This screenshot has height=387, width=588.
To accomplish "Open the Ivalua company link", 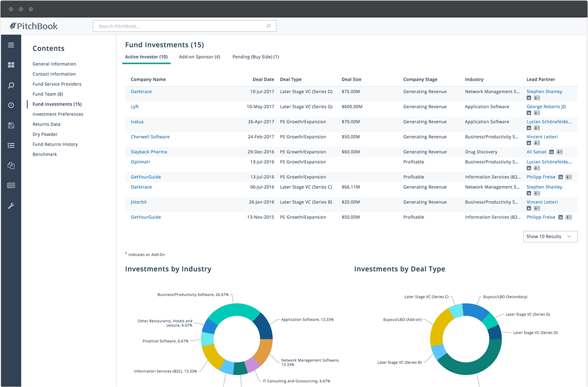I will [137, 122].
